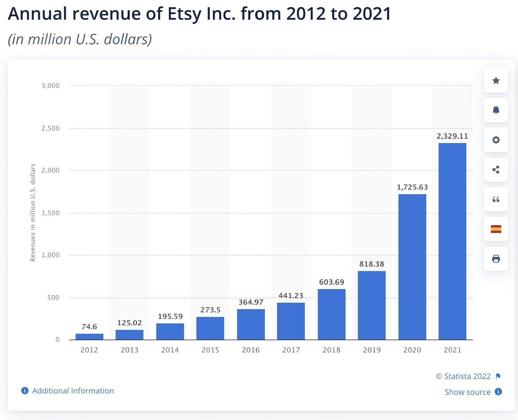Click the 2021 x-axis label
Image resolution: width=518 pixels, height=420 pixels.
click(452, 350)
